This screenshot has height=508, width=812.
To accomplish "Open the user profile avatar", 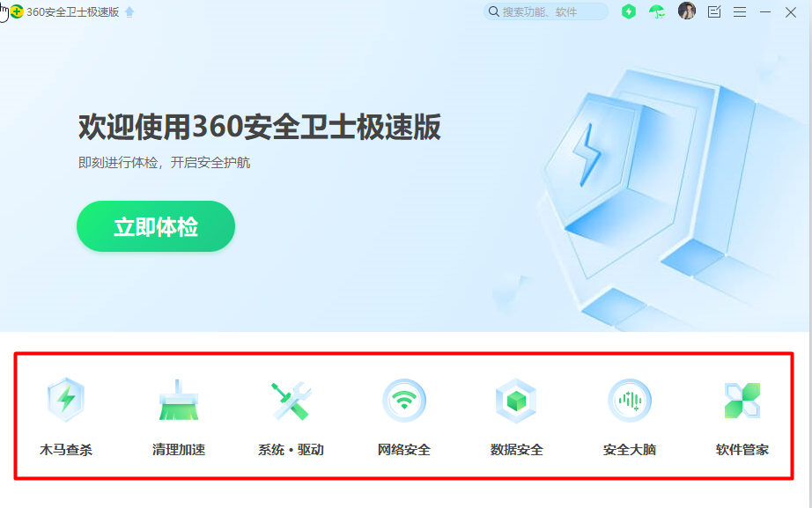I will (687, 11).
